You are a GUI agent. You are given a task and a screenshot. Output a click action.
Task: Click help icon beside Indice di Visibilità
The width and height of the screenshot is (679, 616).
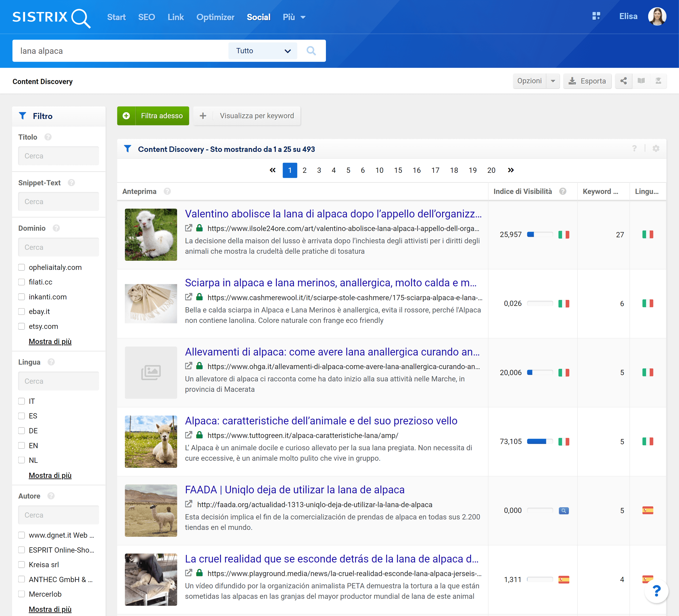[x=563, y=192]
